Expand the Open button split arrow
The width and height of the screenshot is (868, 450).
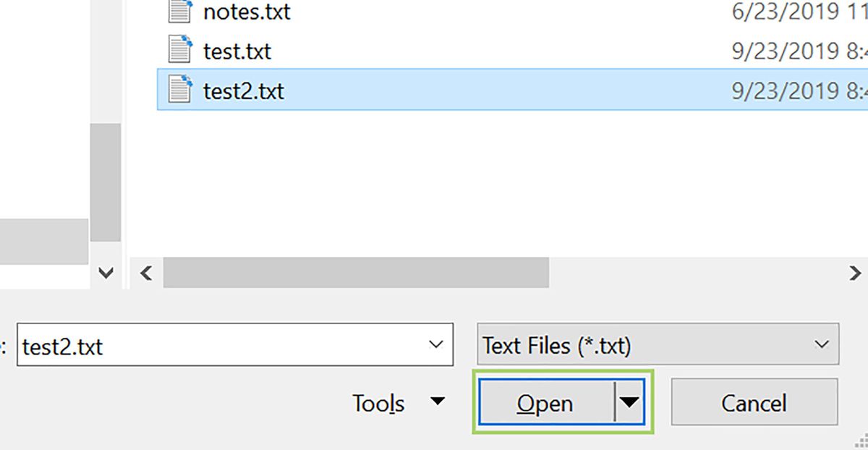pyautogui.click(x=629, y=403)
